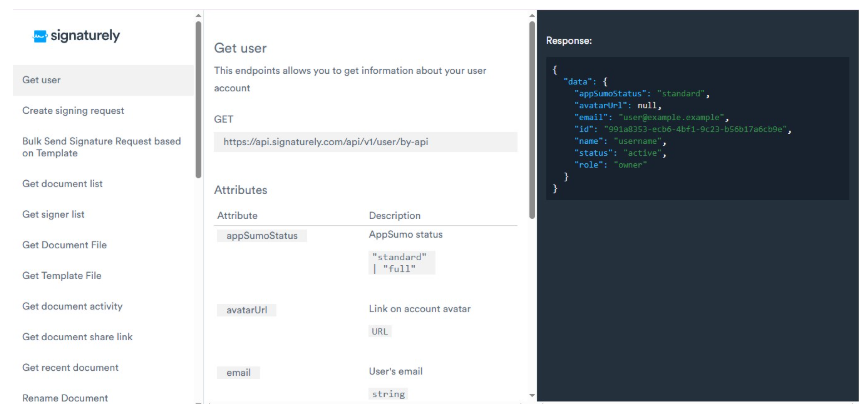Click scroll down arrow in content pane
The height and width of the screenshot is (407, 866).
tap(531, 396)
